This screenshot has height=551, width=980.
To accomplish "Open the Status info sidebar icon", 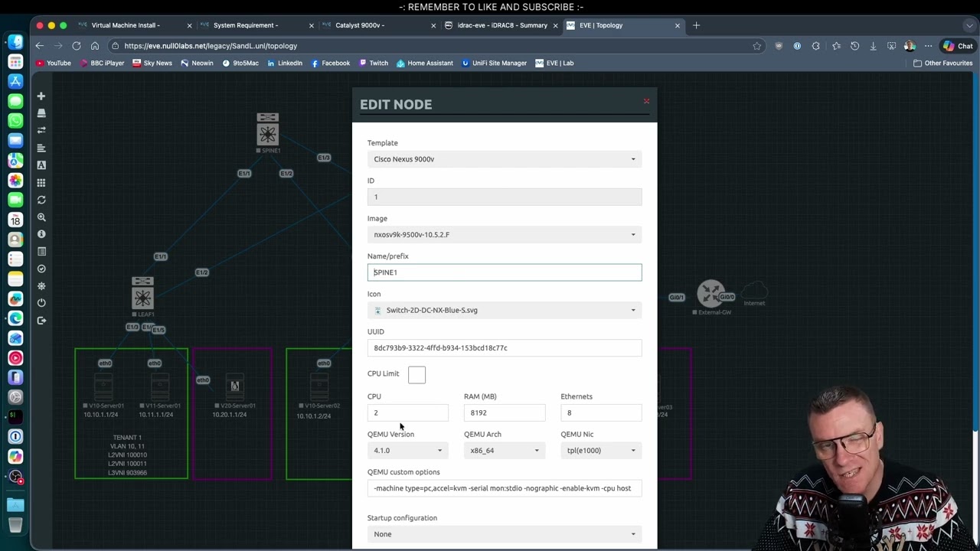I will (41, 234).
